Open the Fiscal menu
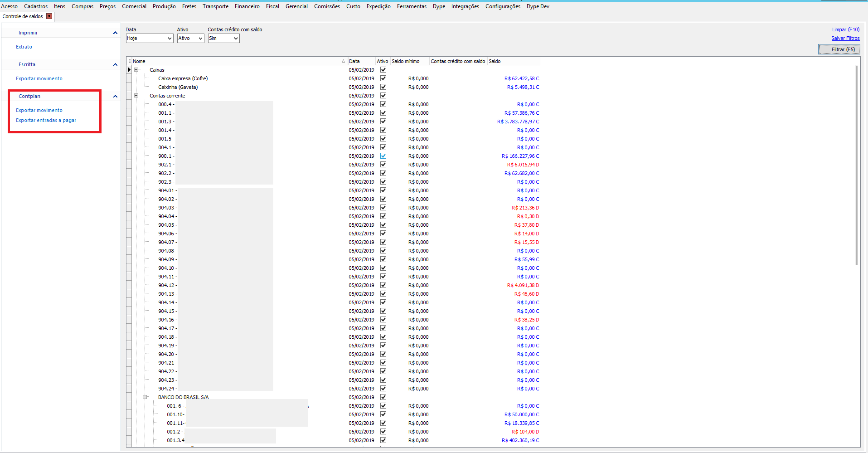Screen dimensions: 868x453 [x=272, y=6]
